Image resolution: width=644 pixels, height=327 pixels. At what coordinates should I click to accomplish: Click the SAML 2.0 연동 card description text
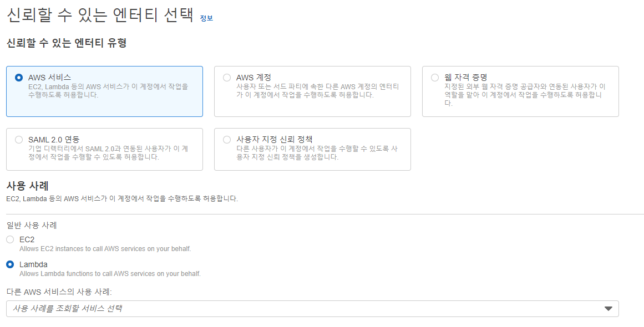pos(108,152)
